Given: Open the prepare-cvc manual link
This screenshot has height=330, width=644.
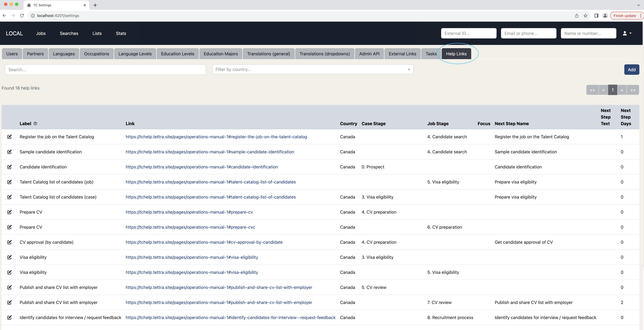Looking at the screenshot, I should tap(190, 227).
